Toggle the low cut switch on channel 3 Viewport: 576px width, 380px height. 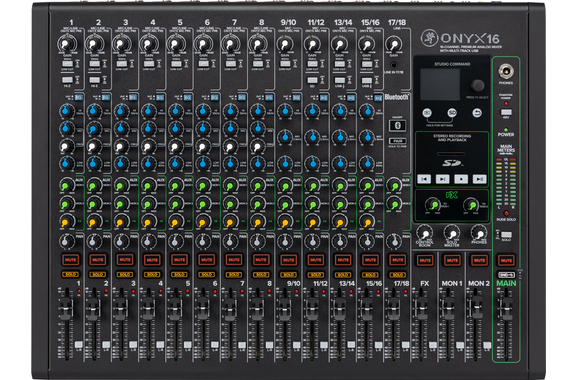[122, 64]
